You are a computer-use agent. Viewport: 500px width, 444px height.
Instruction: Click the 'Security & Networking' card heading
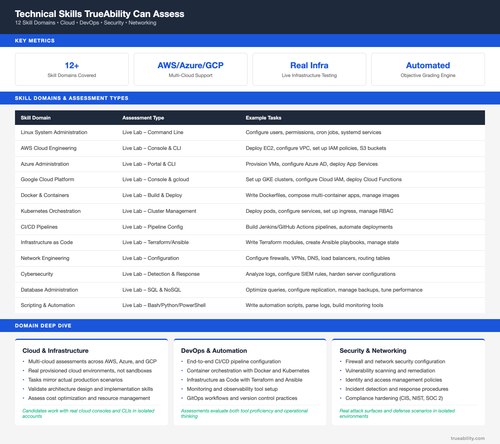[x=373, y=351]
